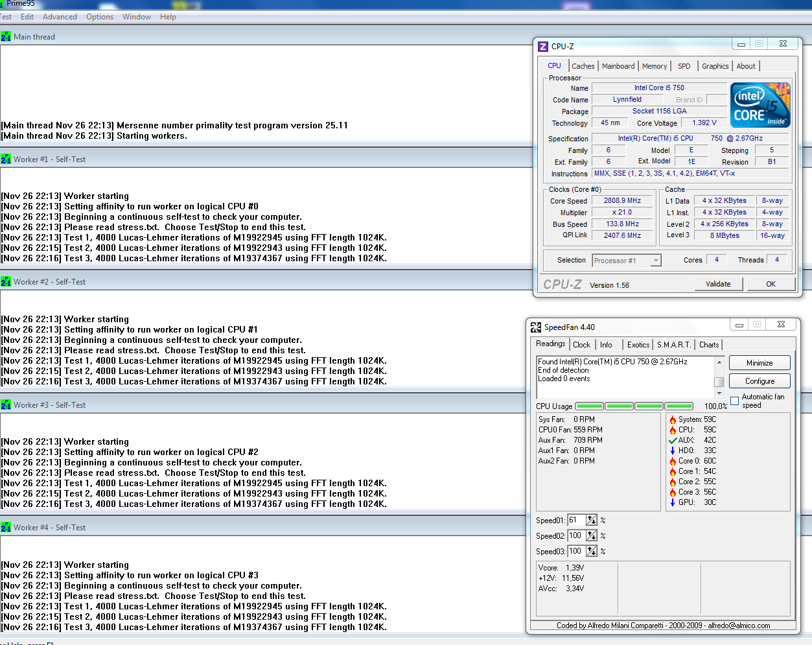Viewport: 812px width, 645px height.
Task: Click the blue down arrow next to HD0
Action: [x=673, y=451]
